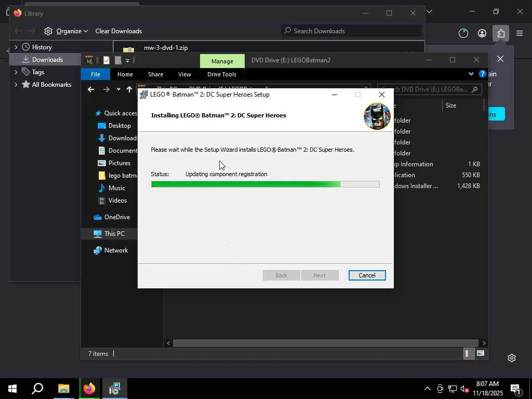Open the Drive Tools tab
This screenshot has height=399, width=532.
[x=221, y=74]
